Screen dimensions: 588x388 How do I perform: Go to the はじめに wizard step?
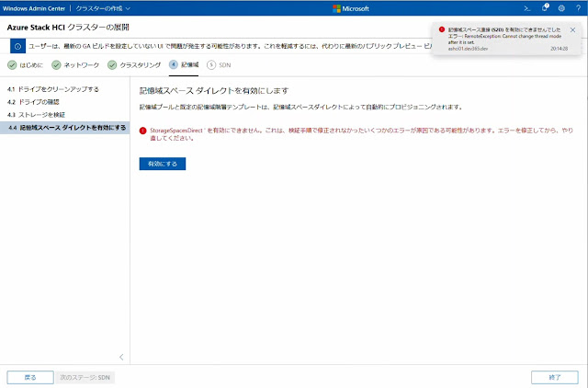click(x=25, y=65)
